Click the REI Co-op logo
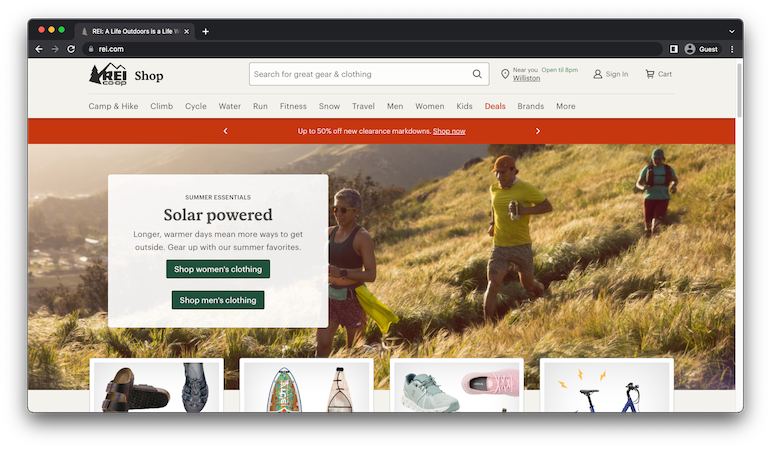Screen dimensions: 771x449 [108, 75]
